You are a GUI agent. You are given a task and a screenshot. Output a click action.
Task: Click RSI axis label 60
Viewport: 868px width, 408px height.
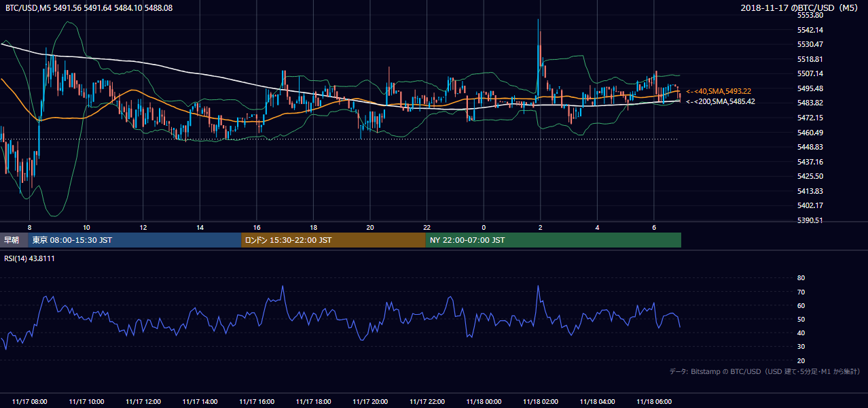tap(801, 305)
